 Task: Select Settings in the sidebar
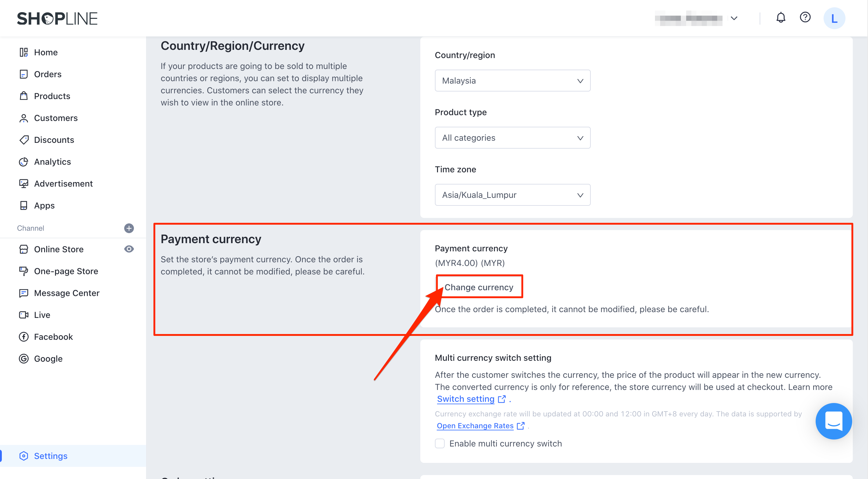point(51,456)
